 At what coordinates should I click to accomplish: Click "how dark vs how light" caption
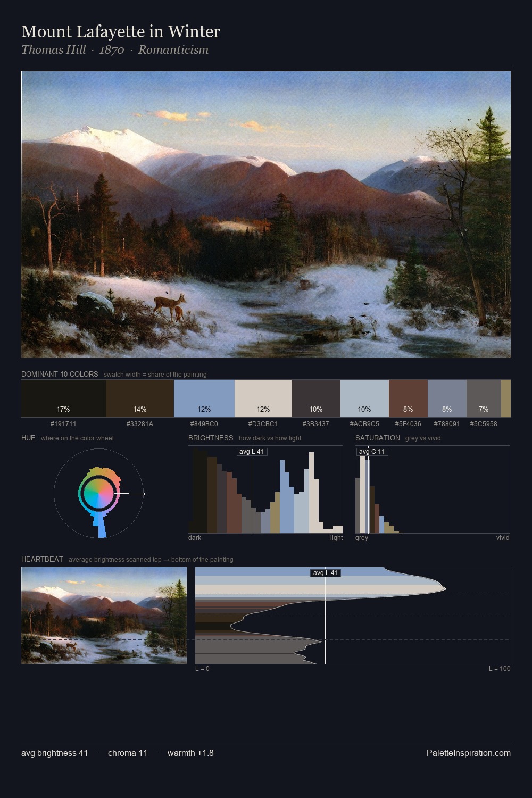point(270,438)
